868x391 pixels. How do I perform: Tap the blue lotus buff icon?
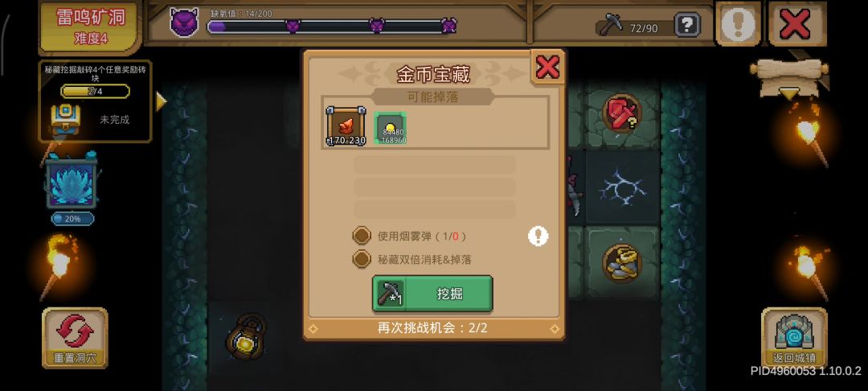pyautogui.click(x=71, y=182)
